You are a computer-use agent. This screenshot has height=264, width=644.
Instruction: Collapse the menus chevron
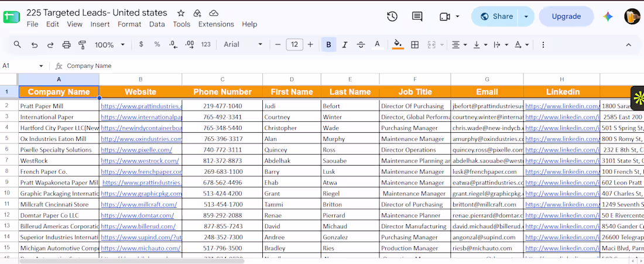pyautogui.click(x=628, y=44)
